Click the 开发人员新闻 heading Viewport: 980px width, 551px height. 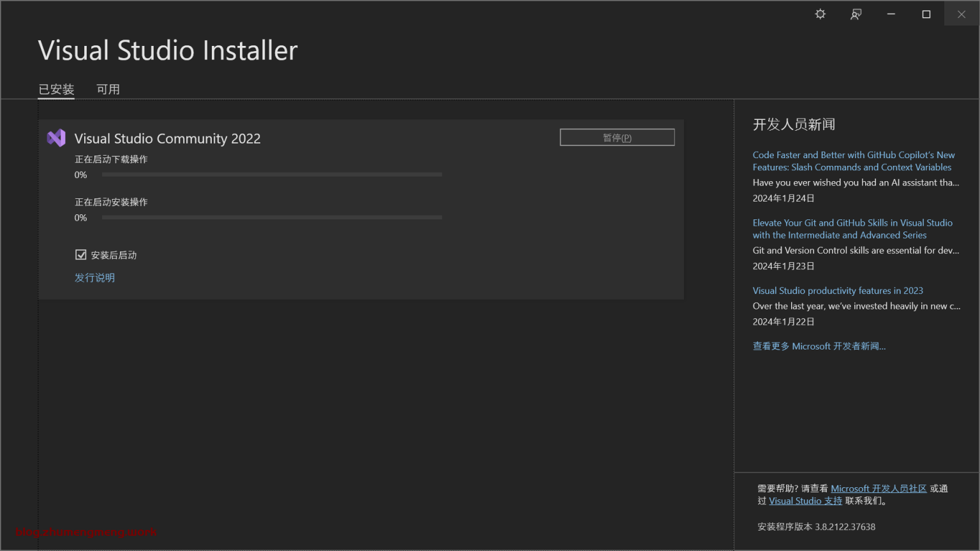click(794, 124)
